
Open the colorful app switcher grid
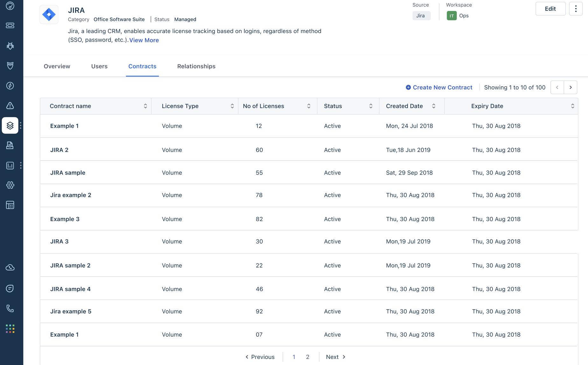pyautogui.click(x=10, y=329)
